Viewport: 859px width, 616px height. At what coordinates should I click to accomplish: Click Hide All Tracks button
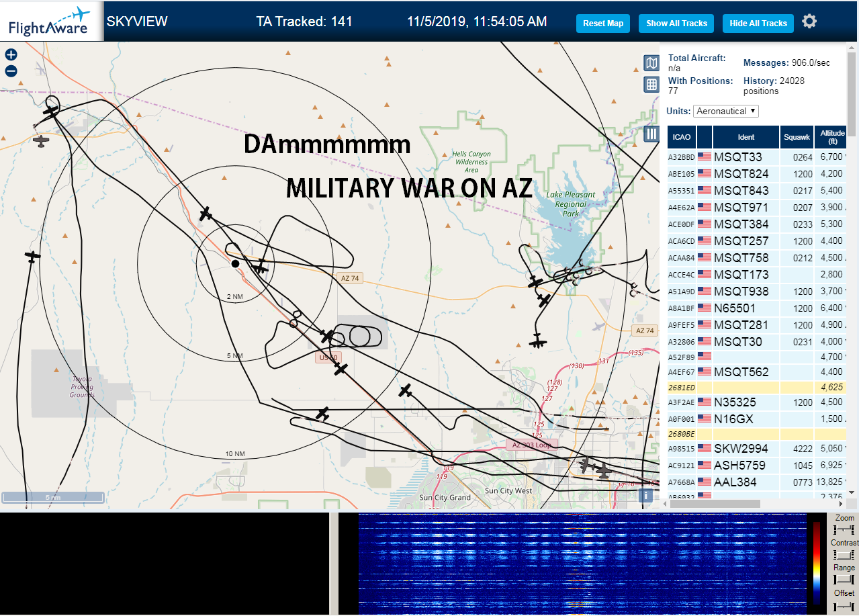[x=758, y=24]
